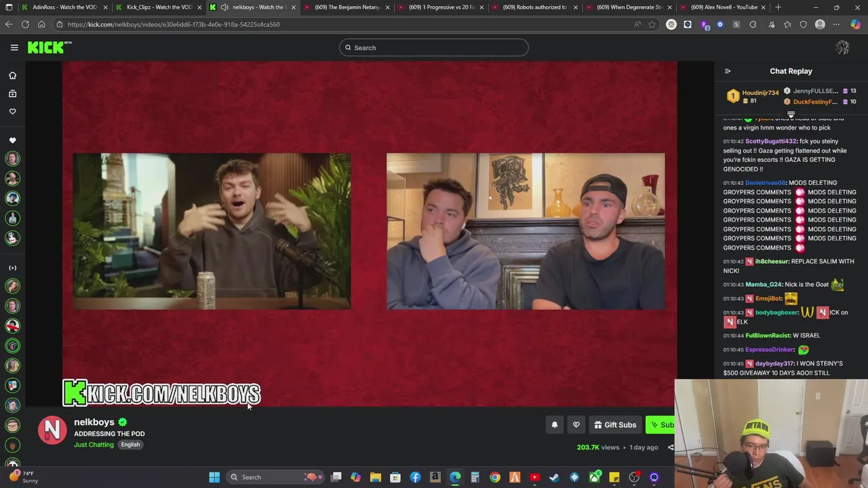Click the video player area
This screenshot has height=488, width=868.
click(x=370, y=234)
